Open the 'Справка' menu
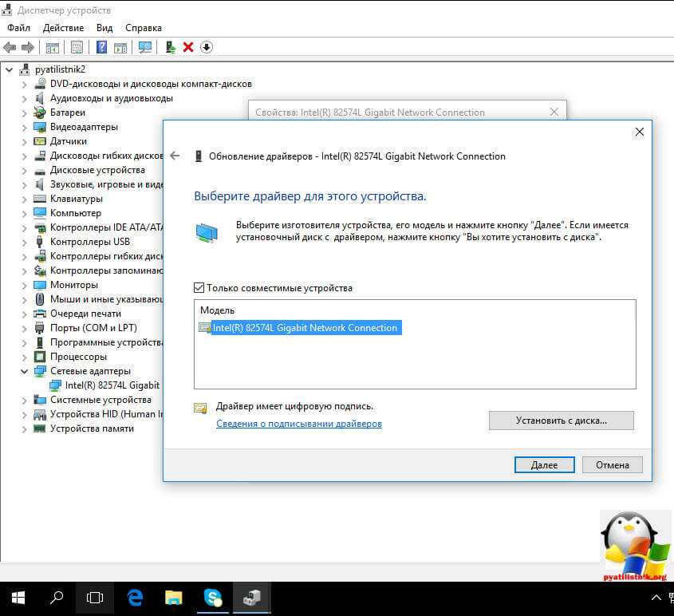Screen dimensions: 674x616 pos(144,28)
